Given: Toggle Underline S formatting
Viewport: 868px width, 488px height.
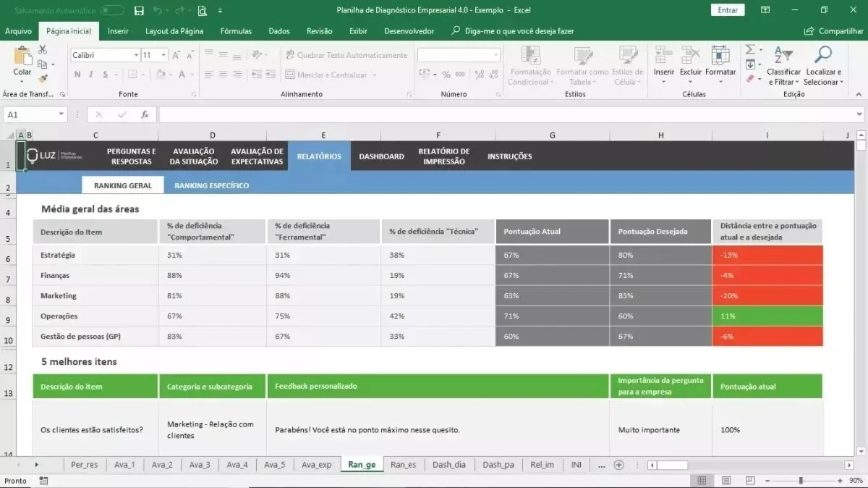Looking at the screenshot, I should pos(106,75).
